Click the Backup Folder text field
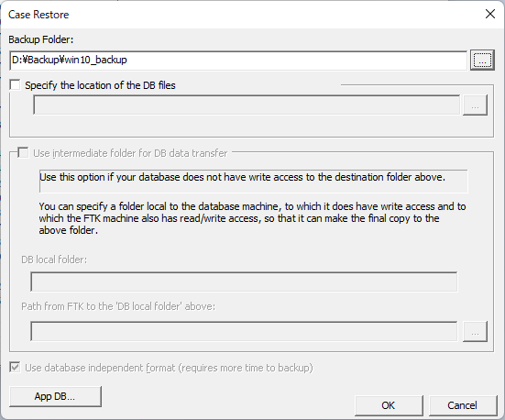 click(238, 61)
